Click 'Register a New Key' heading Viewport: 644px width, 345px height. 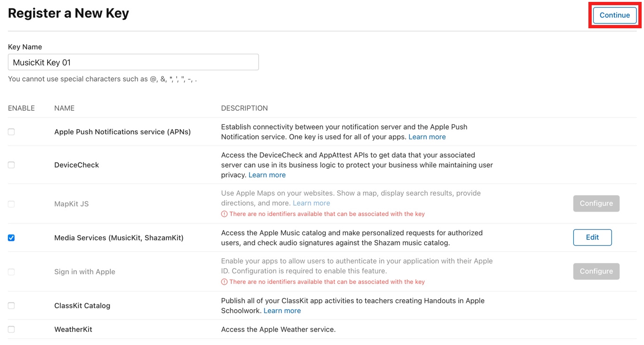[x=68, y=13]
